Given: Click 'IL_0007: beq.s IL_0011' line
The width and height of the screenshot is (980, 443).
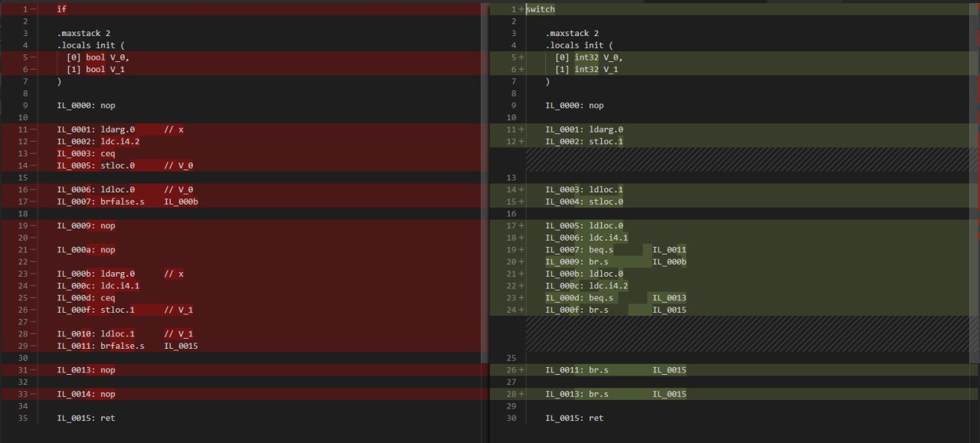Looking at the screenshot, I should coord(616,250).
